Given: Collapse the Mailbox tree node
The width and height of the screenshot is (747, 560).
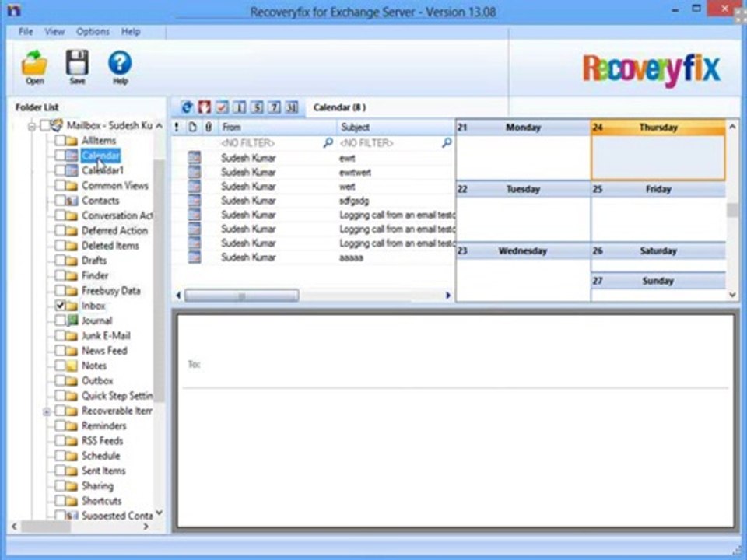Looking at the screenshot, I should [32, 127].
